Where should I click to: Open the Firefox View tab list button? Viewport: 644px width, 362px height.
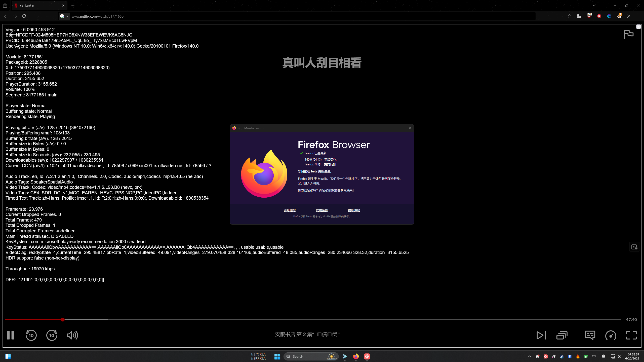click(x=5, y=6)
